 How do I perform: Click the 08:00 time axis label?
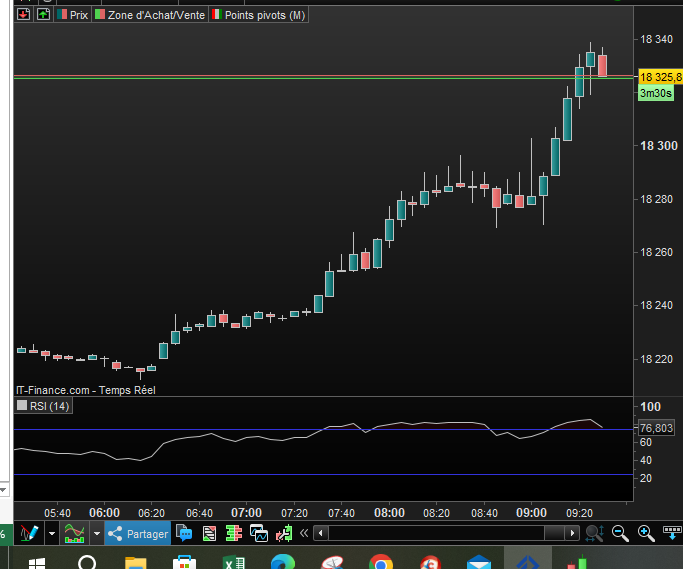click(x=389, y=512)
